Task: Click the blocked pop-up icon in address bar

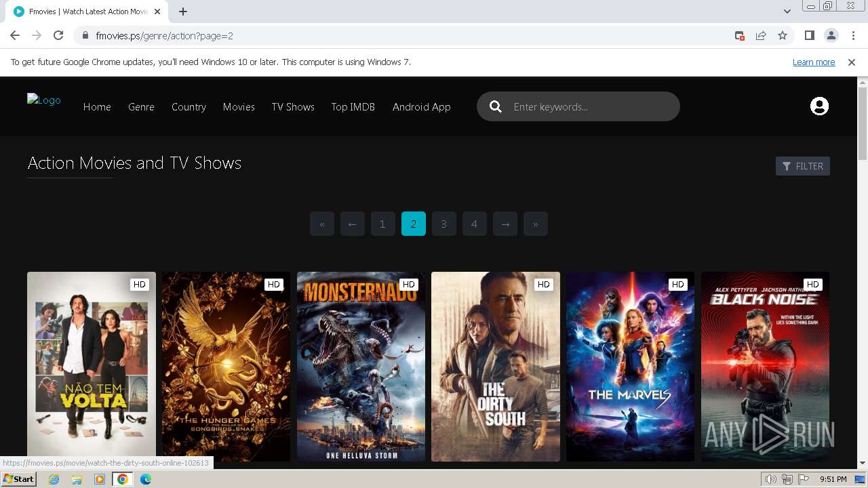Action: coord(740,35)
